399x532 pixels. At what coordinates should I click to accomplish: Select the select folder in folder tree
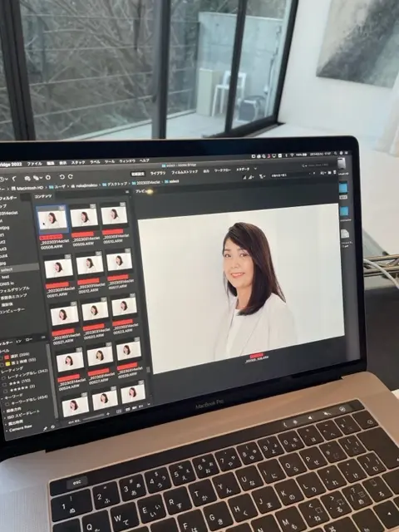click(x=7, y=270)
